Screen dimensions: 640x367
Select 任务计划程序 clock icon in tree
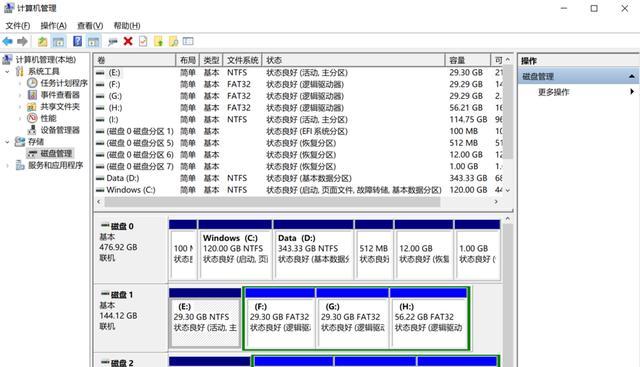[32, 83]
